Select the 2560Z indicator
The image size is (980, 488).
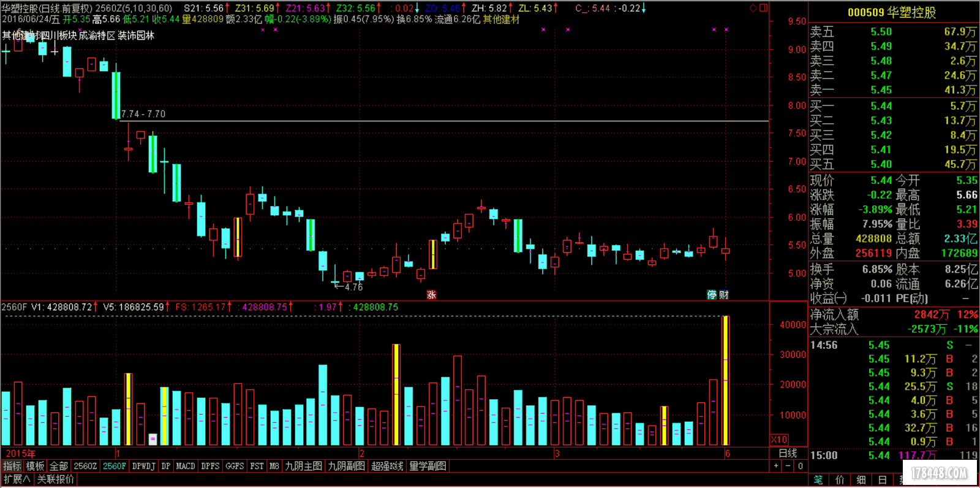[x=85, y=466]
